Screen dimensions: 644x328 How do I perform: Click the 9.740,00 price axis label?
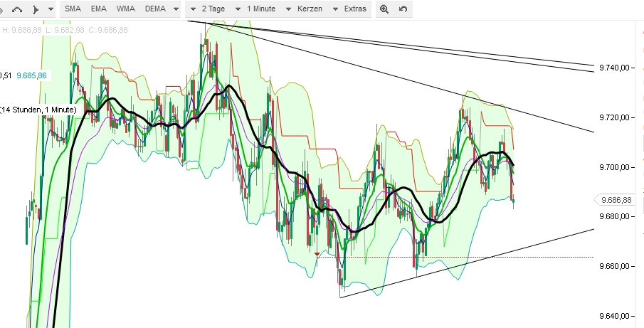pos(614,68)
